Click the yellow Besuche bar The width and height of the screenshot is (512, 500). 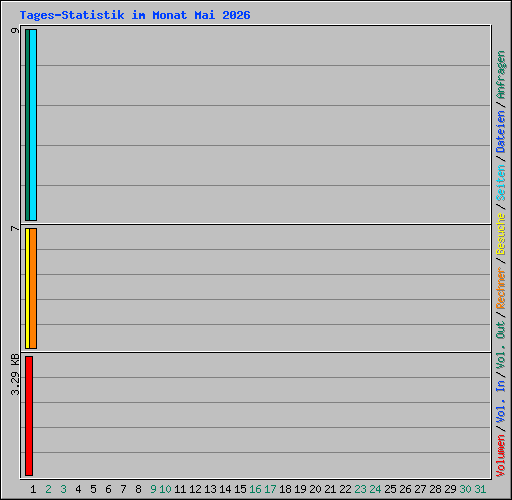point(27,288)
